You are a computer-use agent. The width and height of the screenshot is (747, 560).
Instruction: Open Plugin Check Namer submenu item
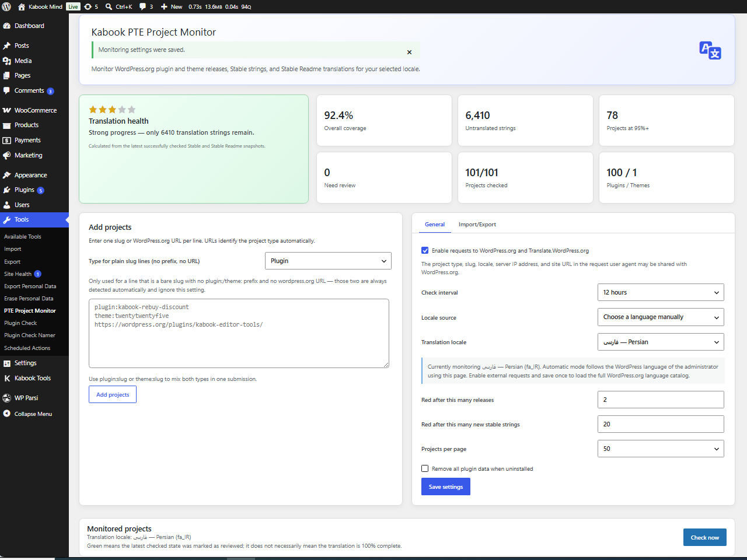[x=30, y=335]
